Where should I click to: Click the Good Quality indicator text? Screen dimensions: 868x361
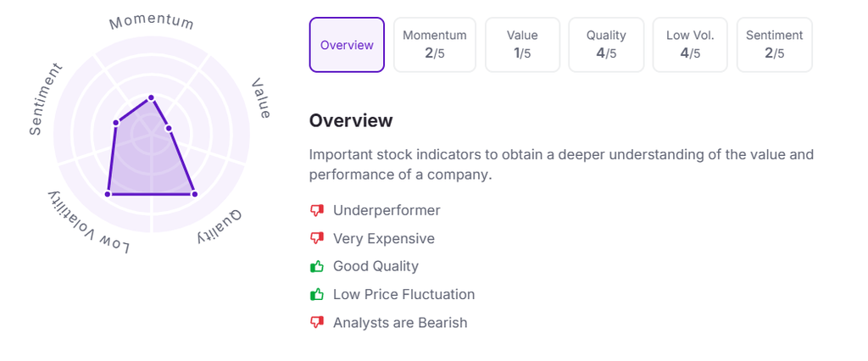tap(376, 266)
